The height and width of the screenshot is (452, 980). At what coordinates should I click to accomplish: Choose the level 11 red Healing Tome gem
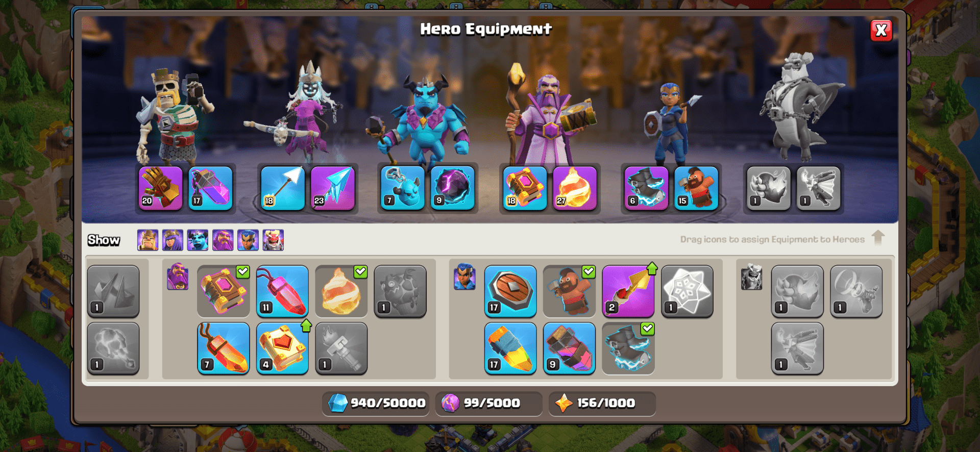[282, 291]
